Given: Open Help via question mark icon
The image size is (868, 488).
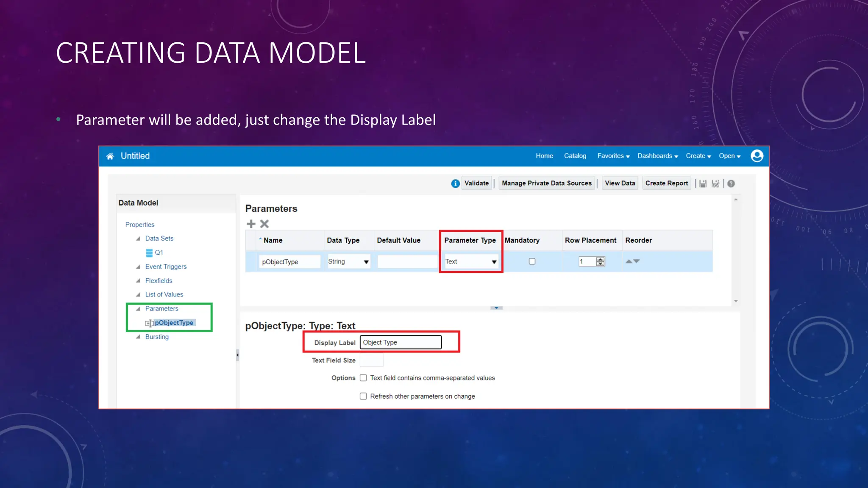Looking at the screenshot, I should click(x=731, y=183).
